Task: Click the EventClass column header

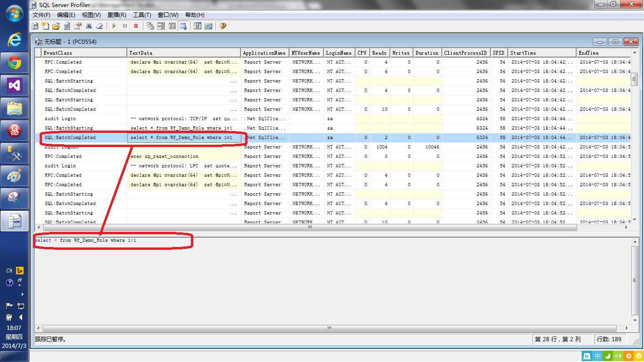Action: click(84, 53)
